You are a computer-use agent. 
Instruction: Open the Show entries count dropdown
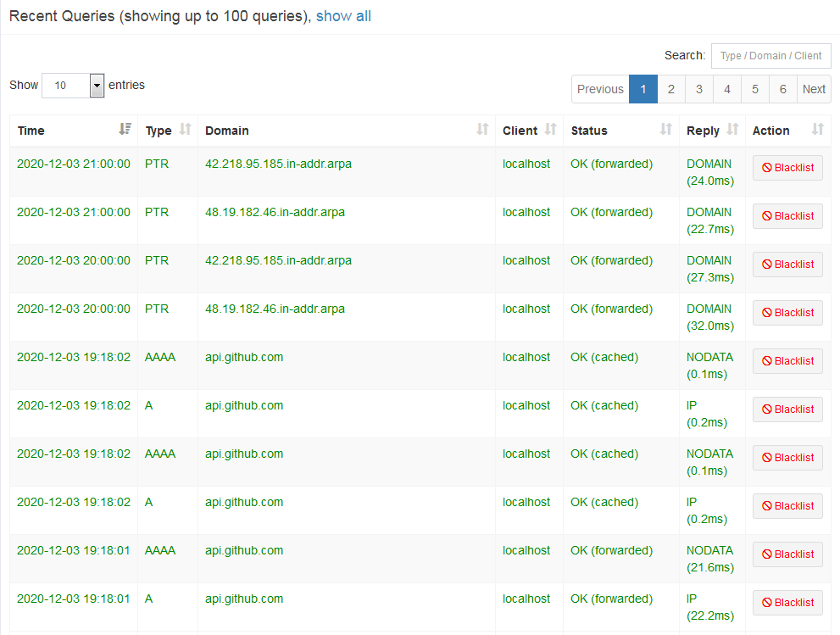(73, 85)
